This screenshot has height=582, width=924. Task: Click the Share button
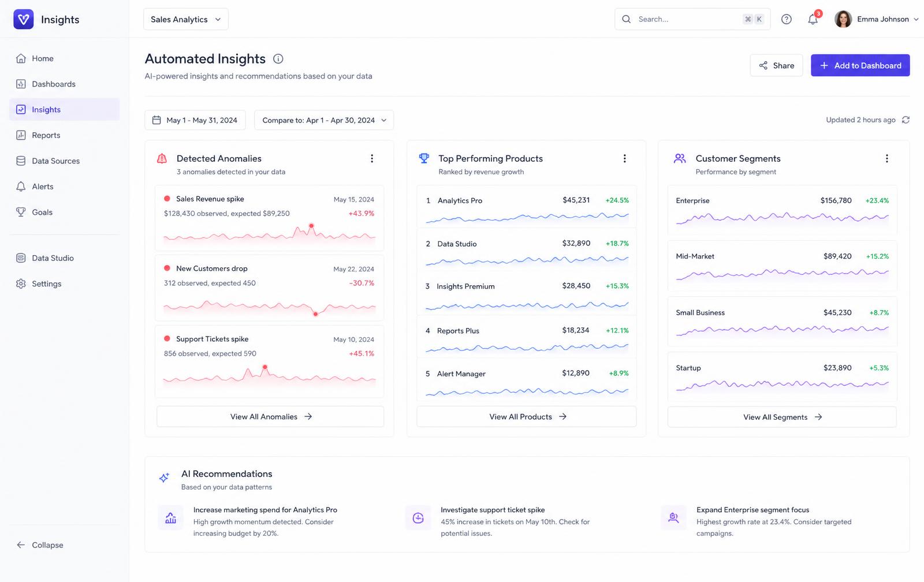point(776,65)
